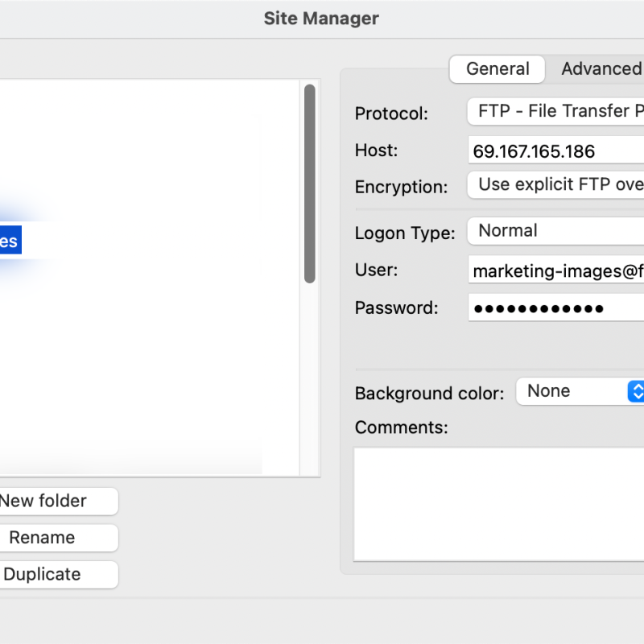This screenshot has height=644, width=644.
Task: Open the Protocol dropdown
Action: pos(555,112)
